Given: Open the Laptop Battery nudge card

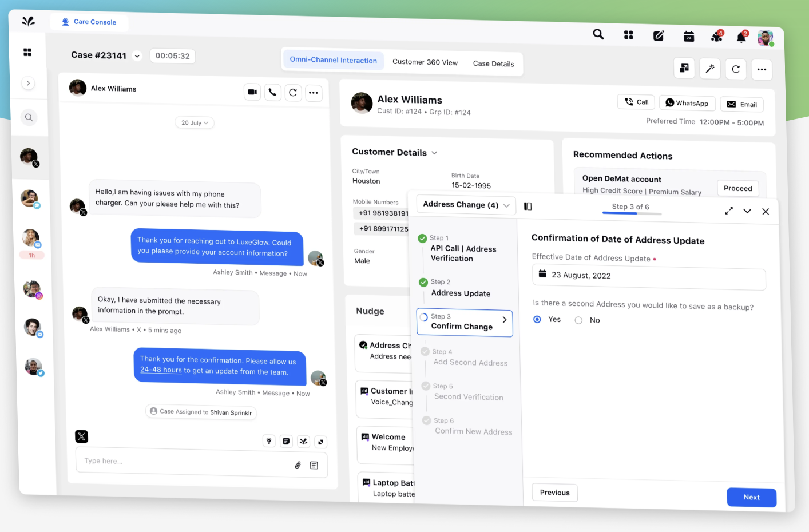Looking at the screenshot, I should coord(387,487).
